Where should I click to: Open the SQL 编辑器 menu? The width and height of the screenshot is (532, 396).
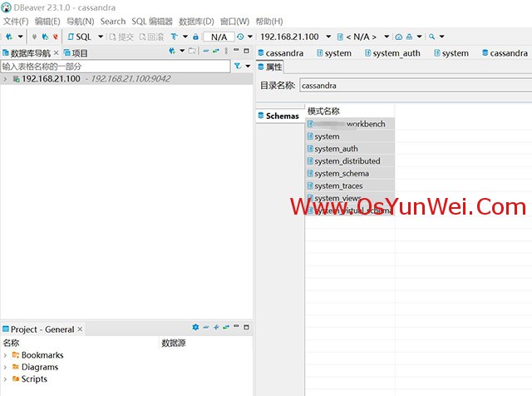(152, 22)
